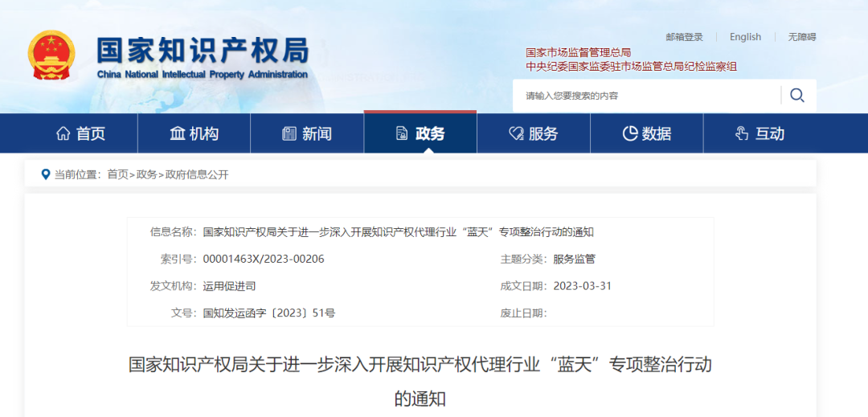Click the location pin icon in breadcrumb

click(x=46, y=175)
